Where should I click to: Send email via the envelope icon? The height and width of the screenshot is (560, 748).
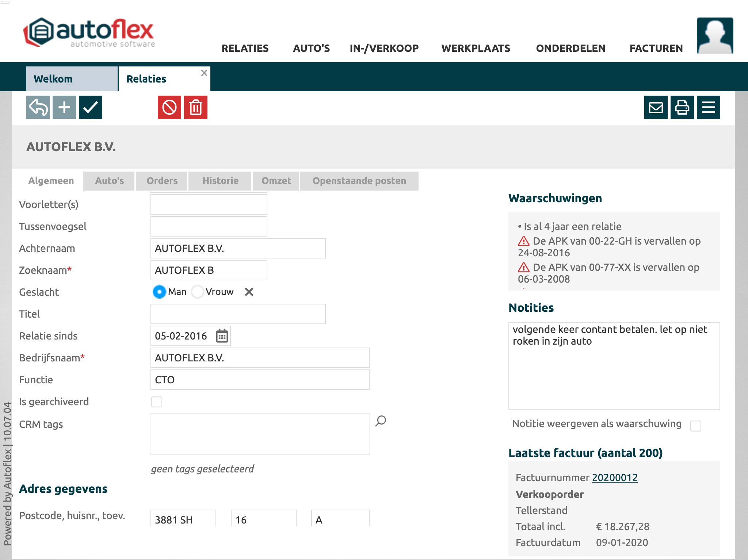coord(656,107)
